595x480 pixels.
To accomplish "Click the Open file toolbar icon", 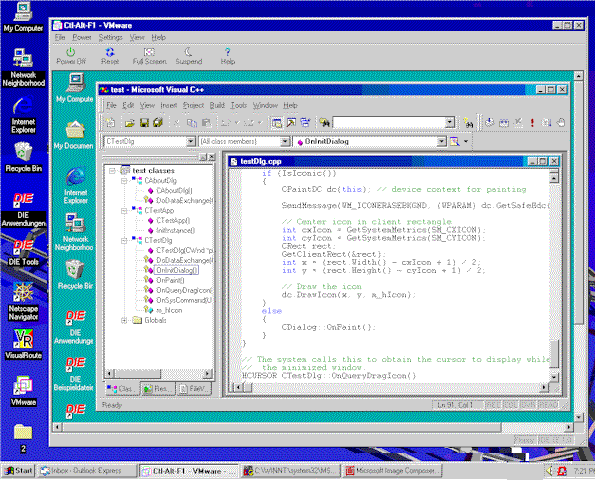I will click(x=129, y=123).
